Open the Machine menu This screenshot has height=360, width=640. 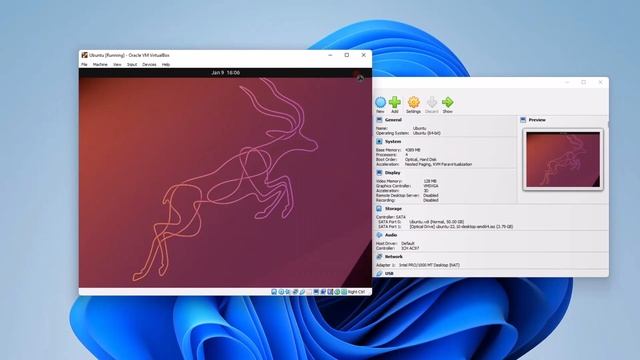(100, 64)
